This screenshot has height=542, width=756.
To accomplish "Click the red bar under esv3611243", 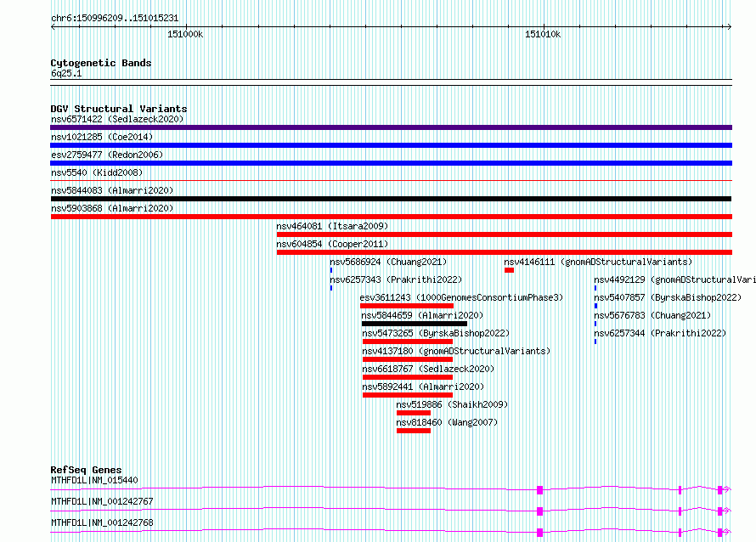I will click(x=407, y=306).
